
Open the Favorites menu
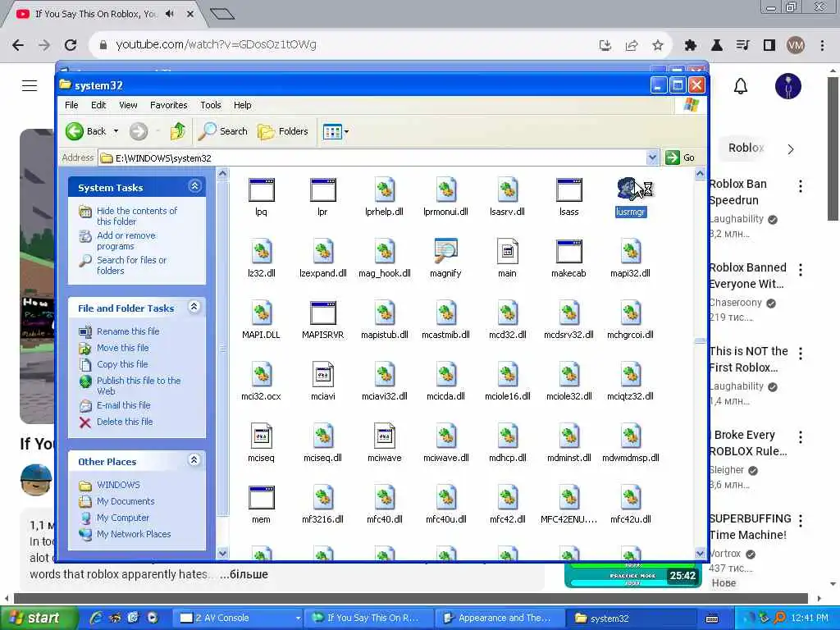169,105
